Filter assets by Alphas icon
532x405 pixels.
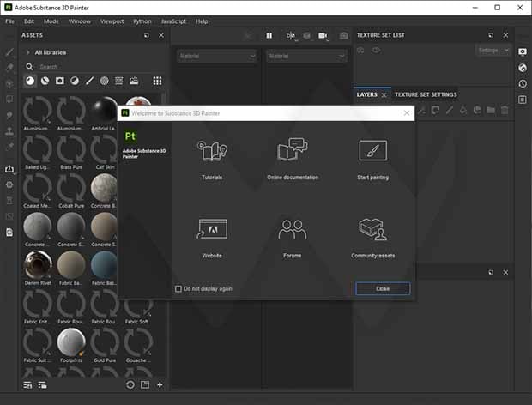(105, 81)
